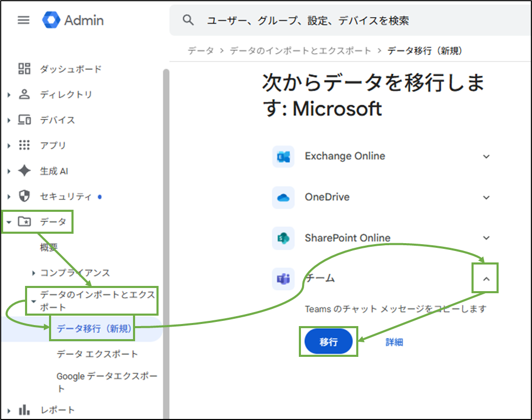This screenshot has height=420, width=532.
Task: Select コンプライアンス tree item
Action: (x=75, y=273)
